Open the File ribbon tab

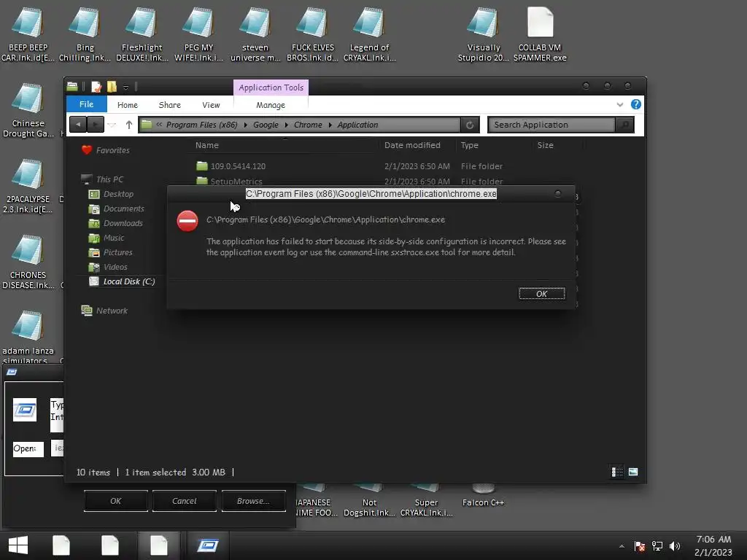86,104
